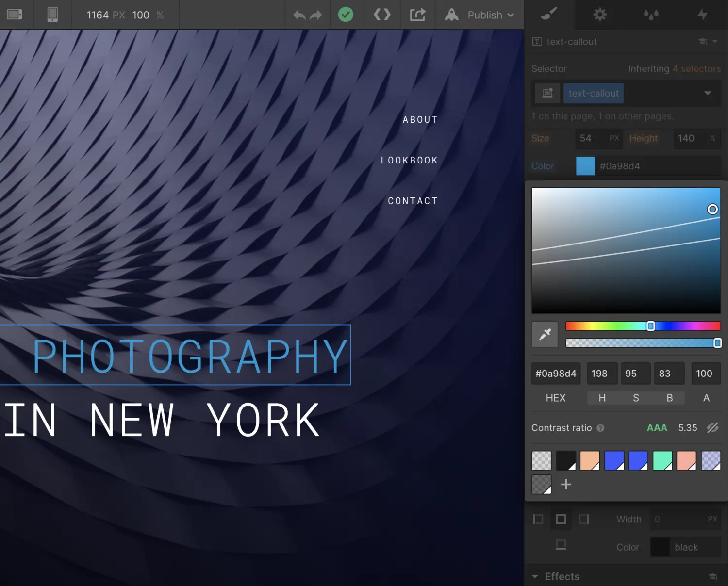The image size is (728, 586).
Task: Select the PHOTOGRAPHY heading on canvas
Action: (x=190, y=356)
